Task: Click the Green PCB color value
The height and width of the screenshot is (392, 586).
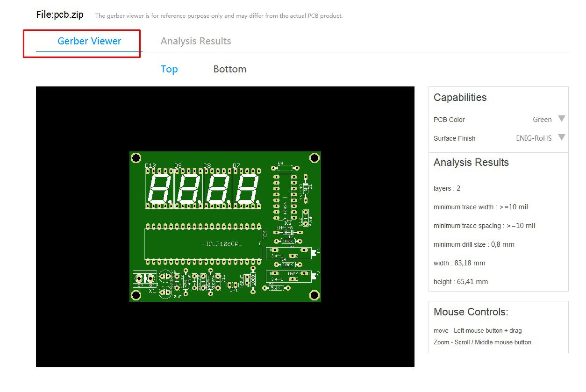Action: pyautogui.click(x=542, y=120)
